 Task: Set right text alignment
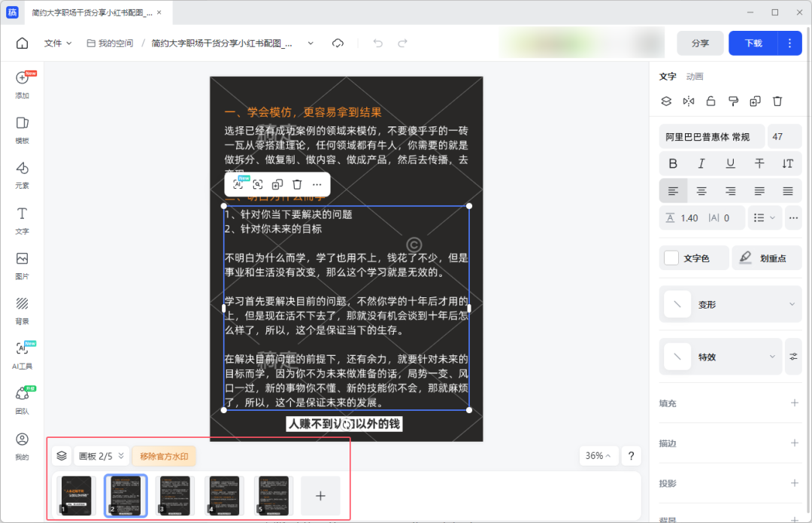click(x=730, y=191)
